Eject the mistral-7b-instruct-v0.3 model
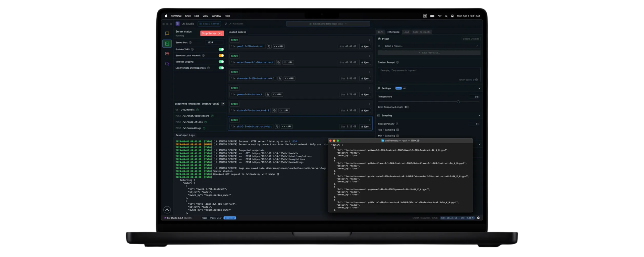The height and width of the screenshot is (257, 644). [365, 110]
